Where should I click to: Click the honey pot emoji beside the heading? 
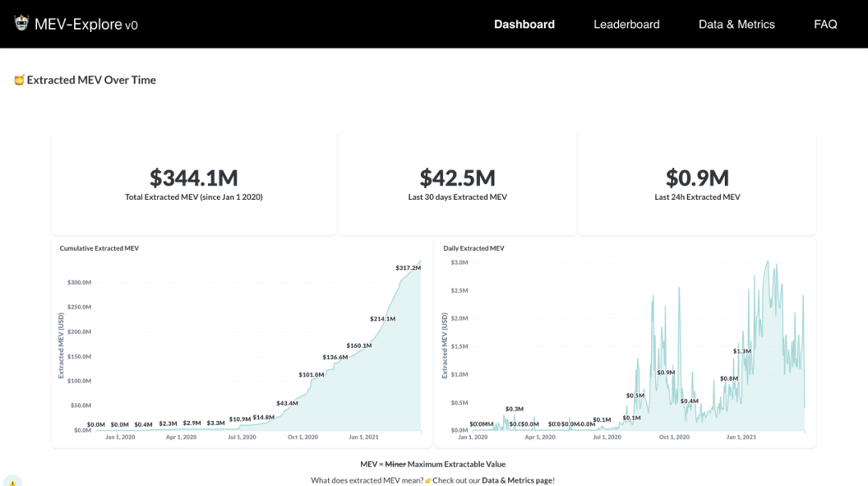[19, 80]
